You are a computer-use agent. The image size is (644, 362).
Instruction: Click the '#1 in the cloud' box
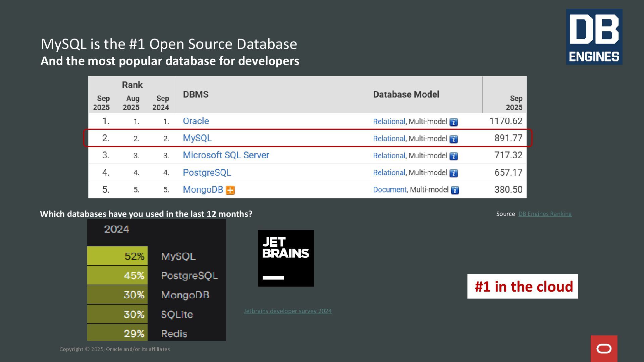coord(523,287)
